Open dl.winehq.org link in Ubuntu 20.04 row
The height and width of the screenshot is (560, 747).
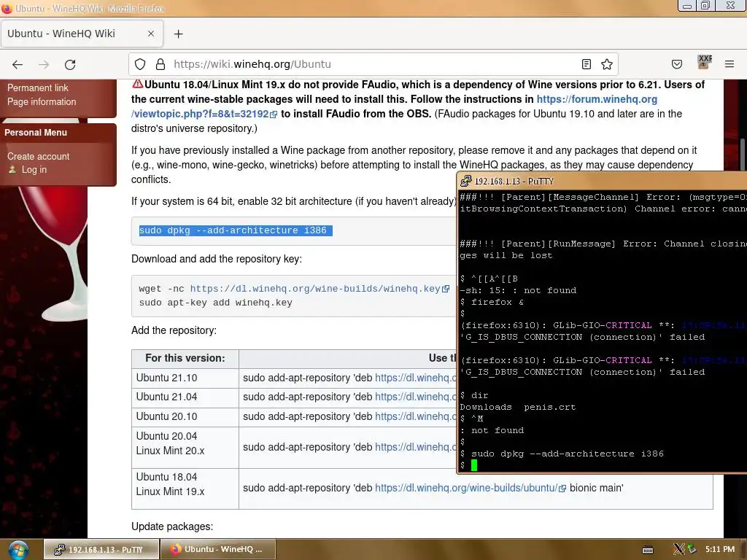415,447
